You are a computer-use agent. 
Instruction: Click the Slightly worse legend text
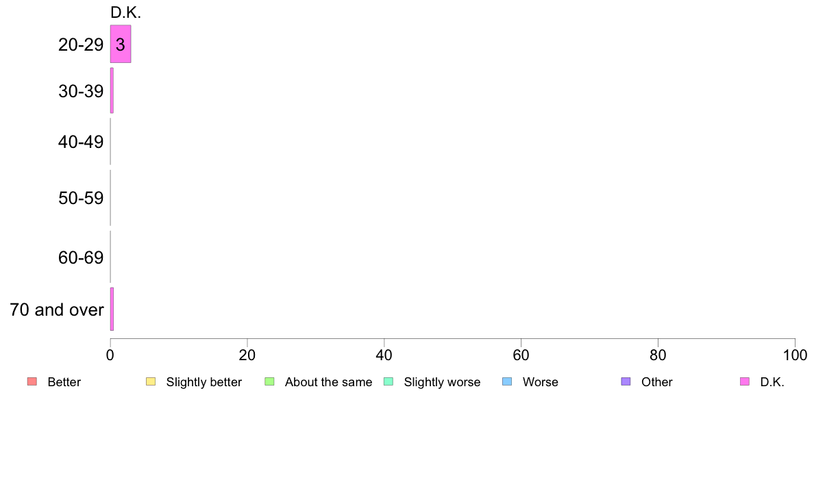pyautogui.click(x=442, y=382)
